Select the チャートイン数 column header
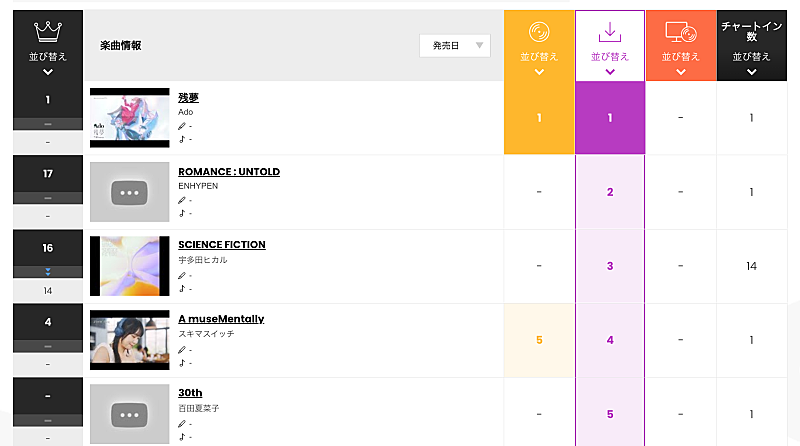Image resolution: width=800 pixels, height=446 pixels. 751,29
